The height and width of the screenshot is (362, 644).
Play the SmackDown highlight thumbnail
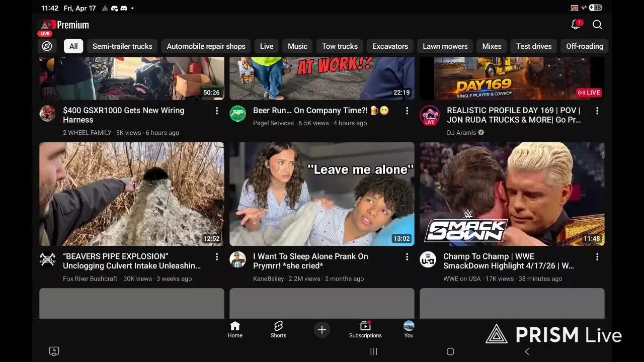pos(512,194)
